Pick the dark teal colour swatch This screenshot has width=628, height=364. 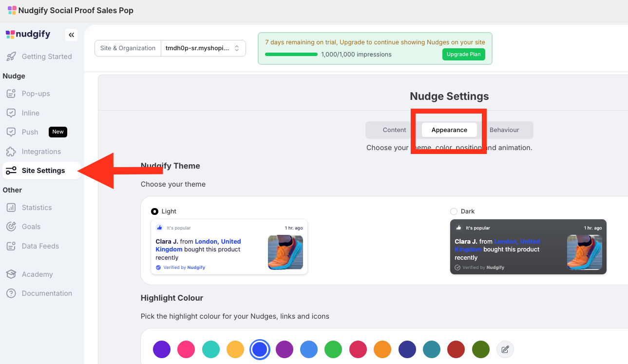tap(432, 349)
